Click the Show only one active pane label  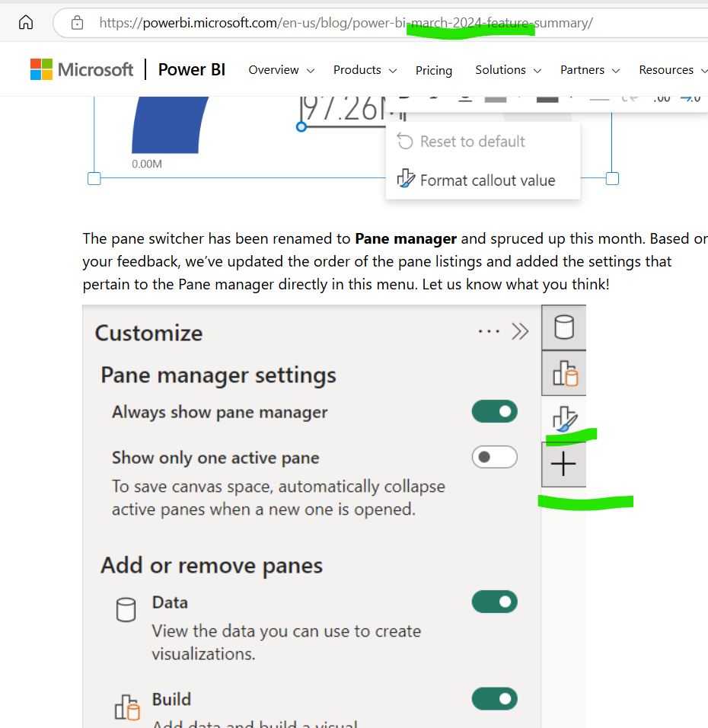coord(215,458)
